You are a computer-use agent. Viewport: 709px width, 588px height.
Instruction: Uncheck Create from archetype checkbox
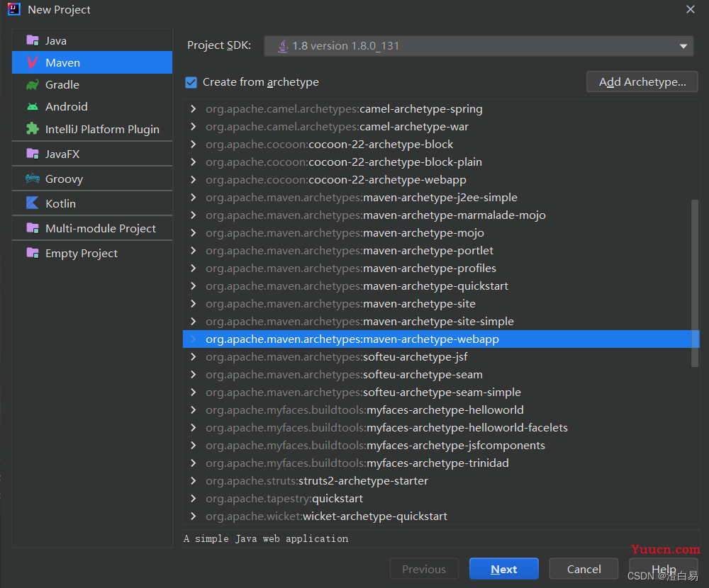click(x=191, y=82)
